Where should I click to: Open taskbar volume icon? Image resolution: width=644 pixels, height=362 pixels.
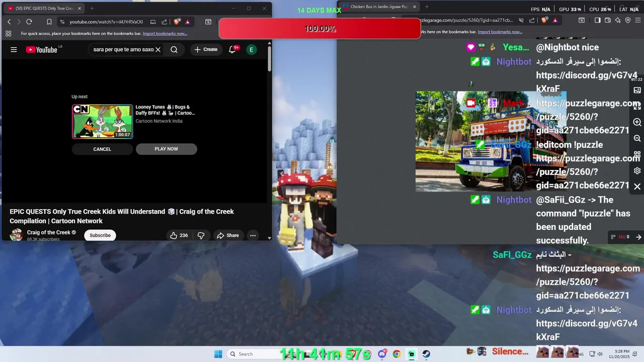[x=600, y=354]
